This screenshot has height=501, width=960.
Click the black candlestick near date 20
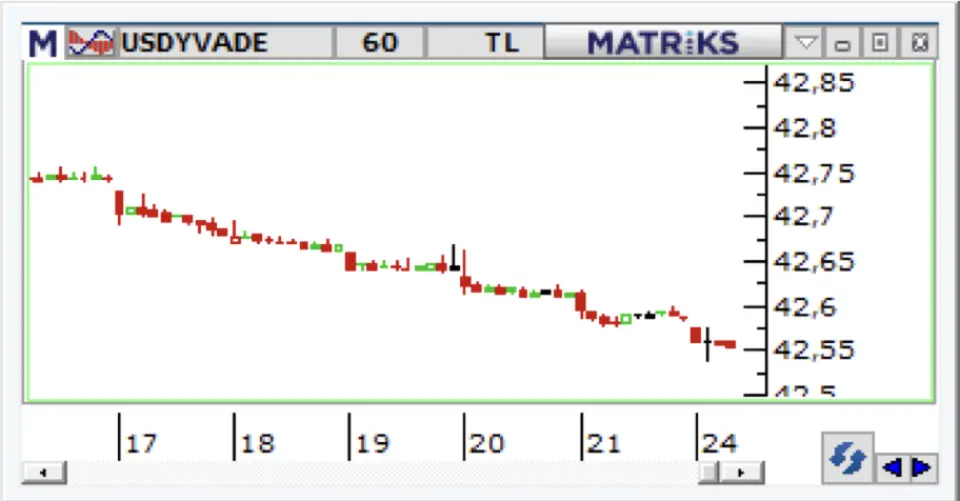[454, 260]
